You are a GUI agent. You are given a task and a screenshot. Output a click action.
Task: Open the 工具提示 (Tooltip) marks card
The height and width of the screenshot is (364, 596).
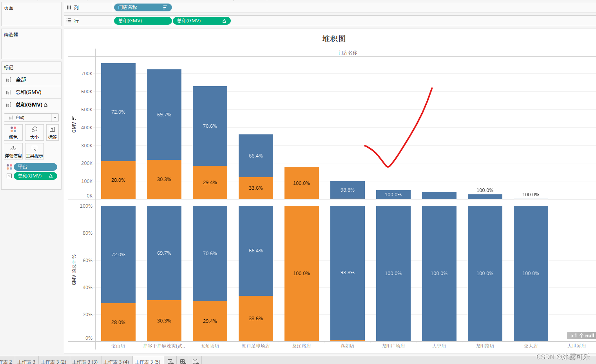34,151
